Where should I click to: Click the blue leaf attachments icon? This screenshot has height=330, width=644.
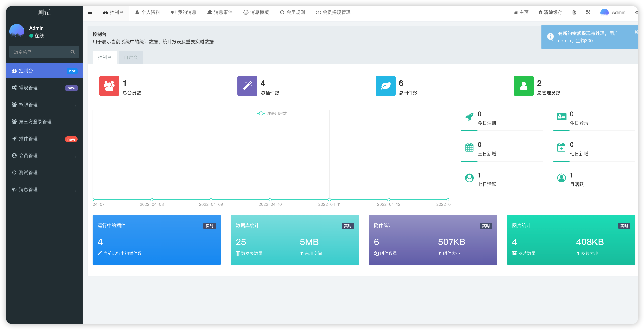click(x=385, y=86)
